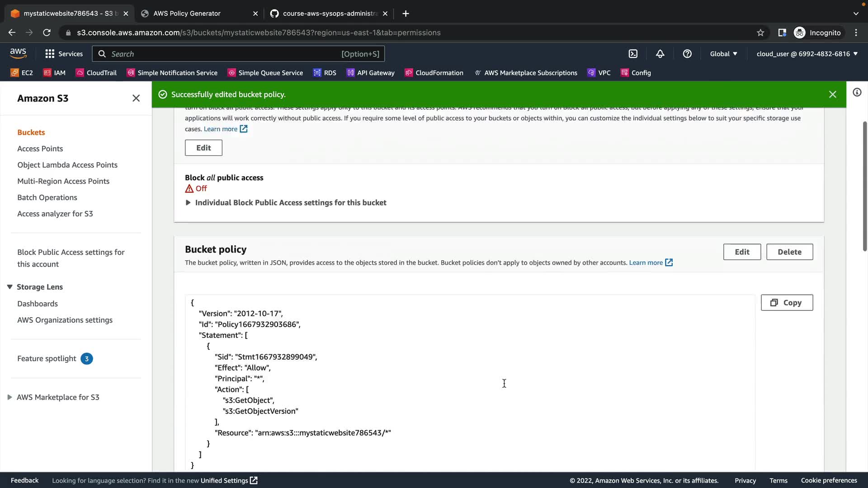Image resolution: width=868 pixels, height=488 pixels.
Task: Expand AWS Marketplace for S3
Action: 9,397
